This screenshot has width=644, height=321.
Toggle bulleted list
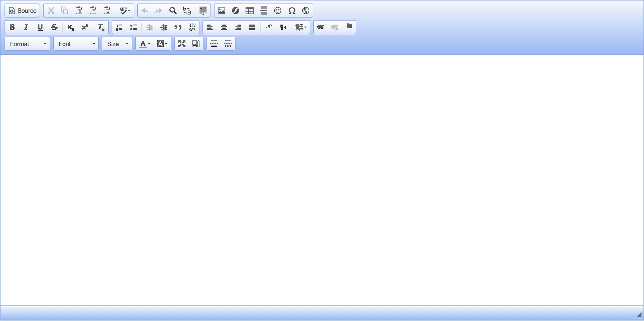pyautogui.click(x=133, y=27)
